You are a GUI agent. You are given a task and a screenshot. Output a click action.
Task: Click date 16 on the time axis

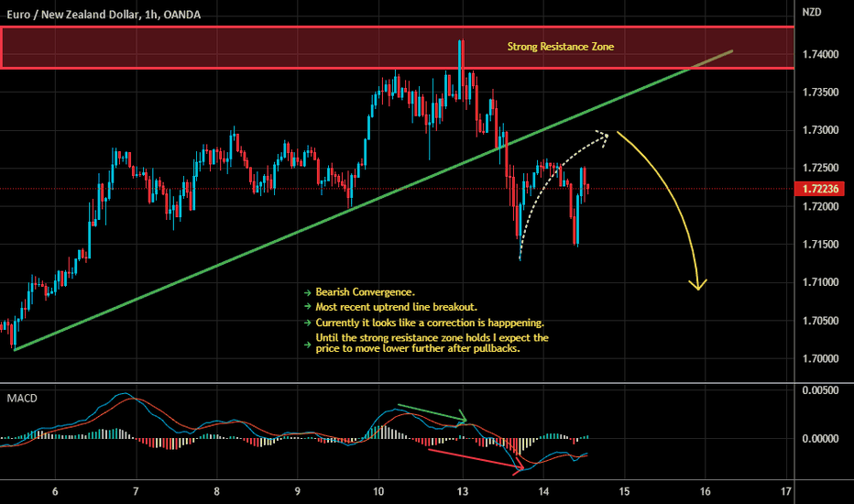pos(706,491)
